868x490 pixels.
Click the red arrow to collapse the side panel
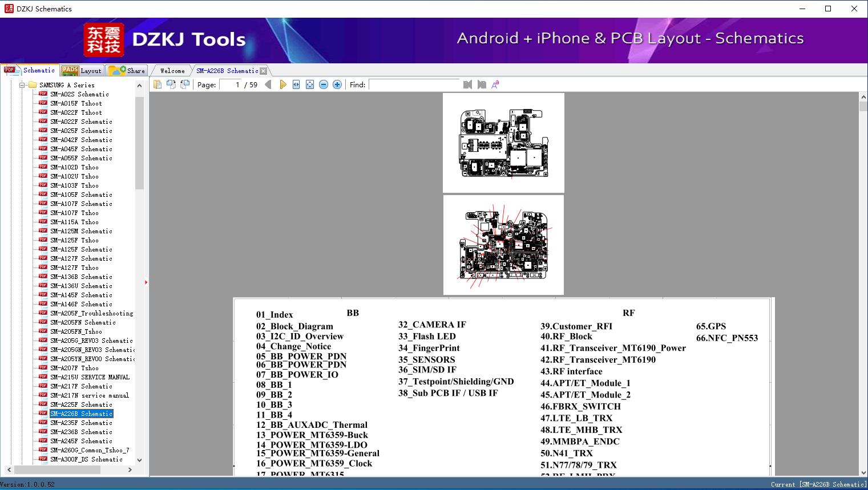point(146,282)
